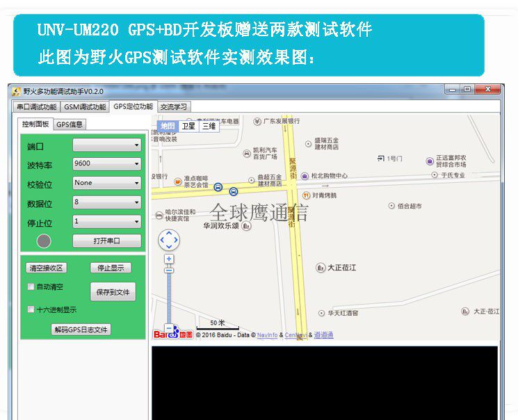Click 清空接收区 button
Screen dimensions: 518x420
point(47,268)
